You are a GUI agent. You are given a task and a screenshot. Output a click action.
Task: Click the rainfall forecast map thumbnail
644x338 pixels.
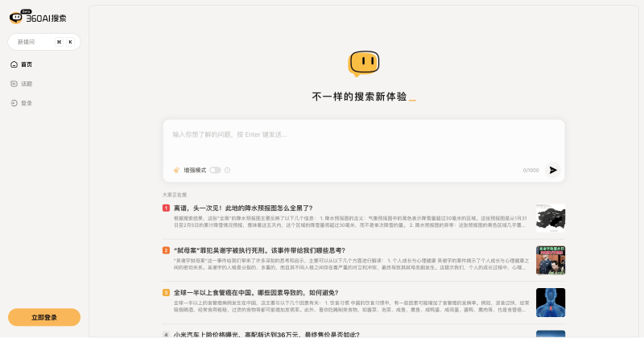pyautogui.click(x=550, y=219)
